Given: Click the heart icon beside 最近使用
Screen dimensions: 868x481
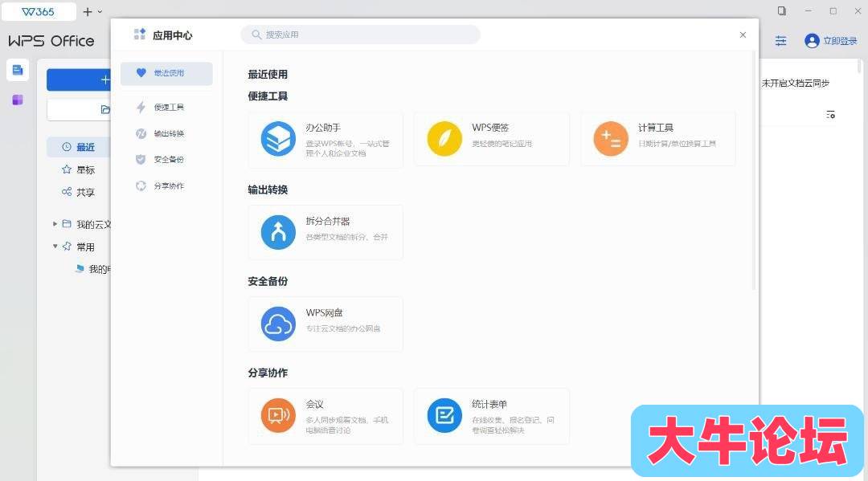Looking at the screenshot, I should click(141, 72).
